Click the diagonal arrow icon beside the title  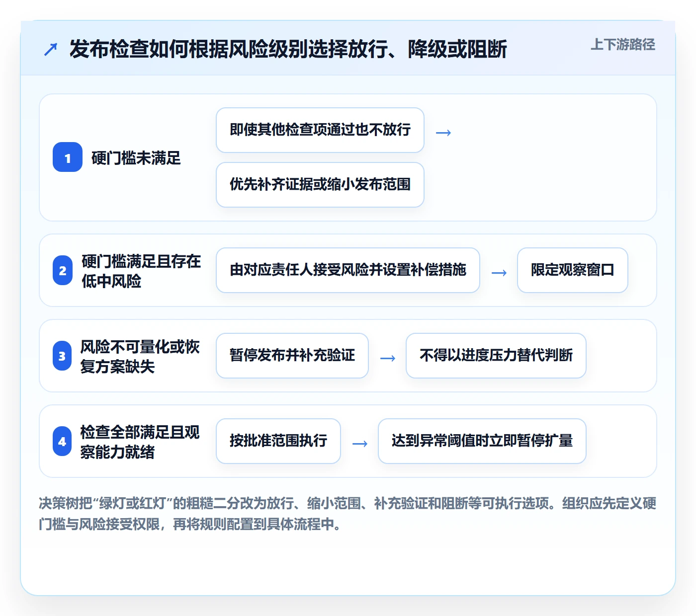pos(51,49)
